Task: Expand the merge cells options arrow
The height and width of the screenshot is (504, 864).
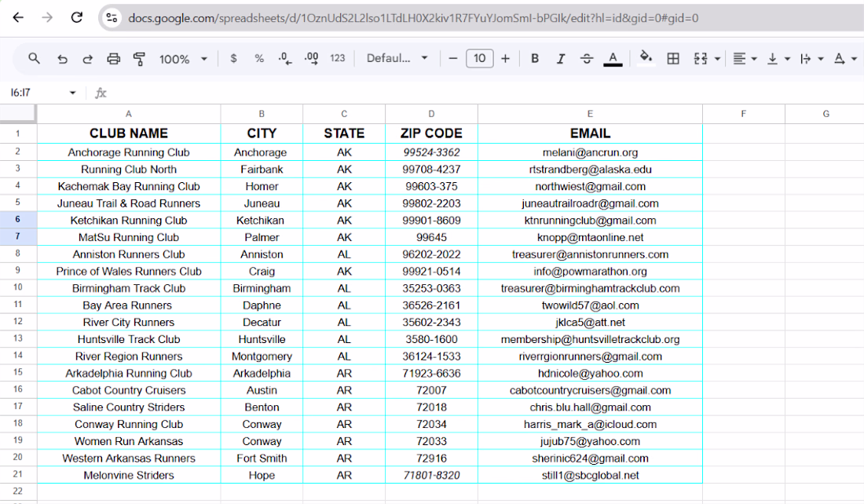Action: (x=717, y=58)
